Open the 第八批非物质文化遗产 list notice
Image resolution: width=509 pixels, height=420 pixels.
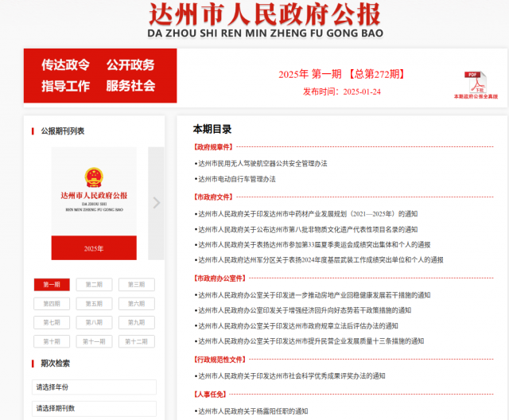click(x=307, y=229)
